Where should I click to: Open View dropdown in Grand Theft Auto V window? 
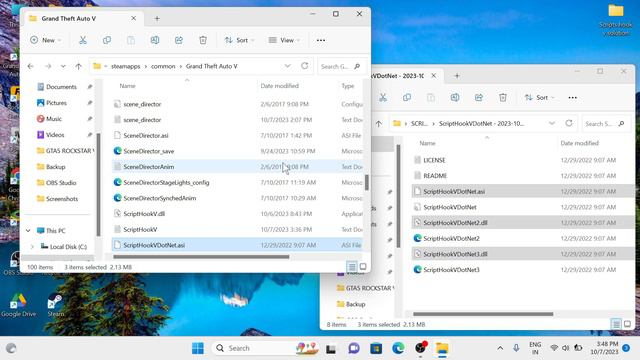click(x=284, y=40)
